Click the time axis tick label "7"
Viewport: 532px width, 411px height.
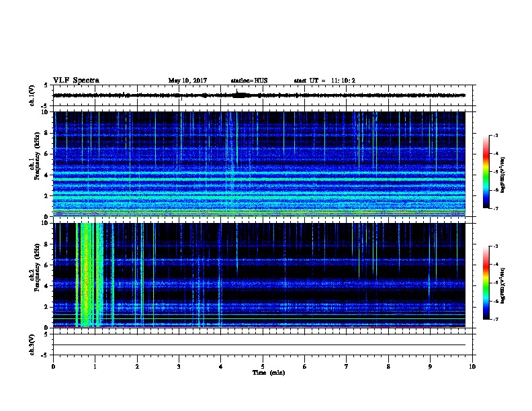[347, 366]
